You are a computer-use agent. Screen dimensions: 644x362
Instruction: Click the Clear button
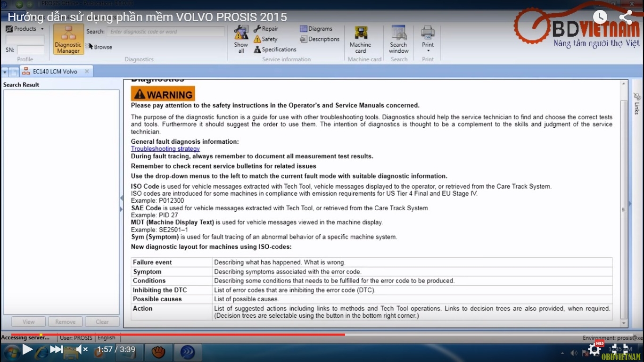(x=102, y=322)
